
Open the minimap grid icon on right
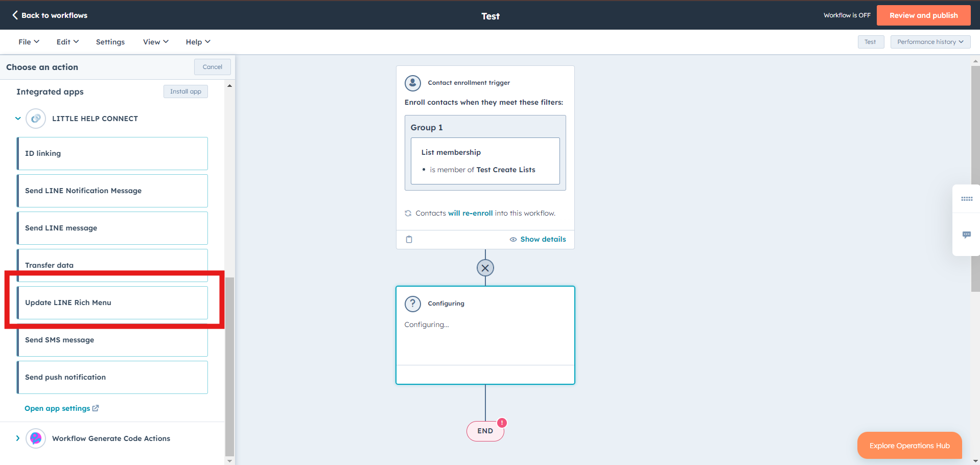tap(967, 199)
